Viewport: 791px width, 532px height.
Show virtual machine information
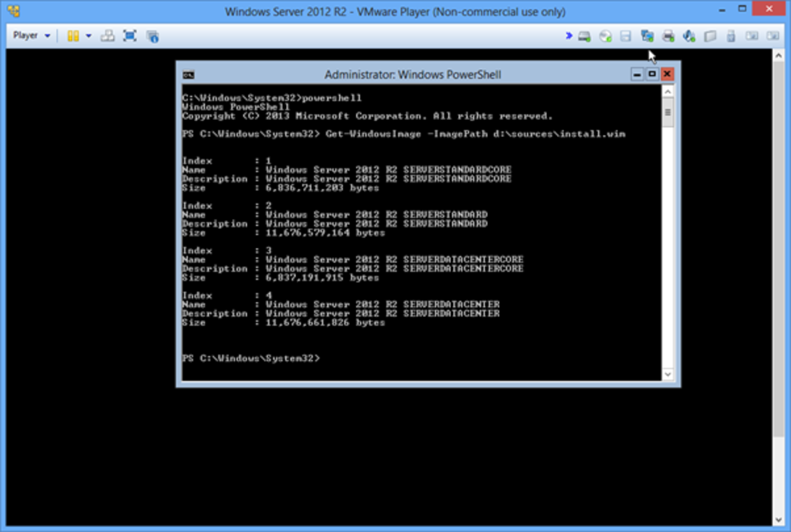coord(153,36)
